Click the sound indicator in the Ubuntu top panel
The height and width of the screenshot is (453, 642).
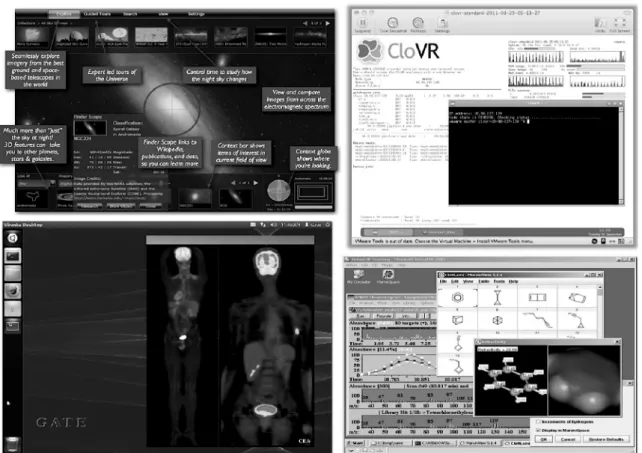point(274,225)
